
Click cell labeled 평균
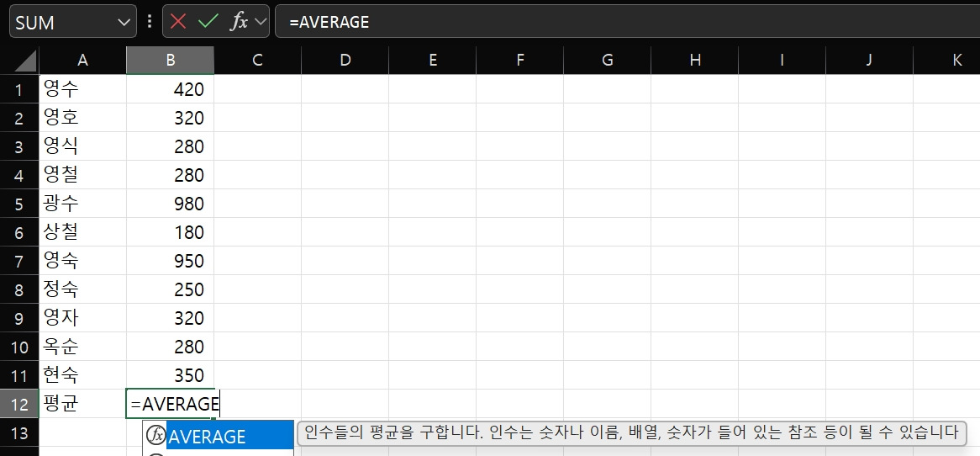click(x=82, y=405)
